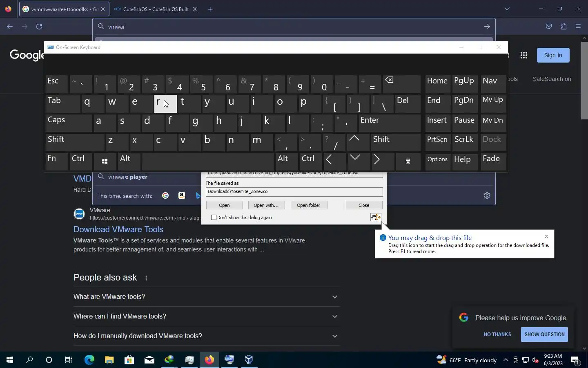Expand Where can I find VMware tools?
This screenshot has width=588, height=368.
pos(206,316)
